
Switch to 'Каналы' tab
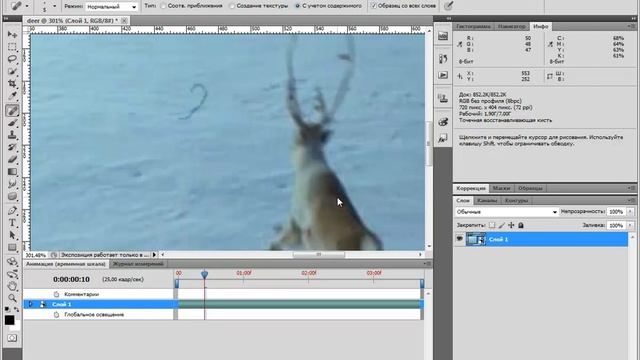(487, 200)
